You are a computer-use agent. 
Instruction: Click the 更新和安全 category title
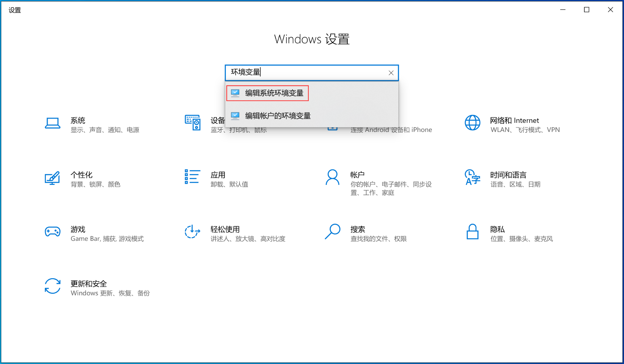(x=89, y=284)
